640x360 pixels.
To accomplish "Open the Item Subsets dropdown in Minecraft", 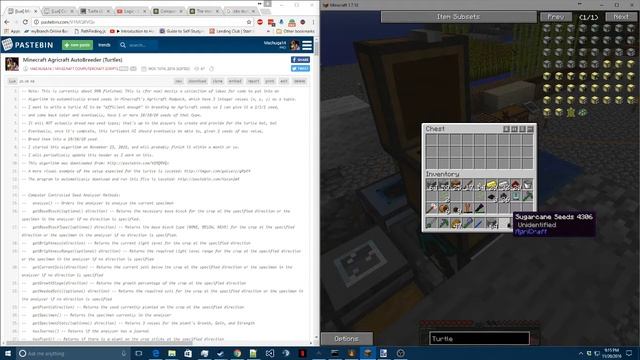I will (458, 17).
